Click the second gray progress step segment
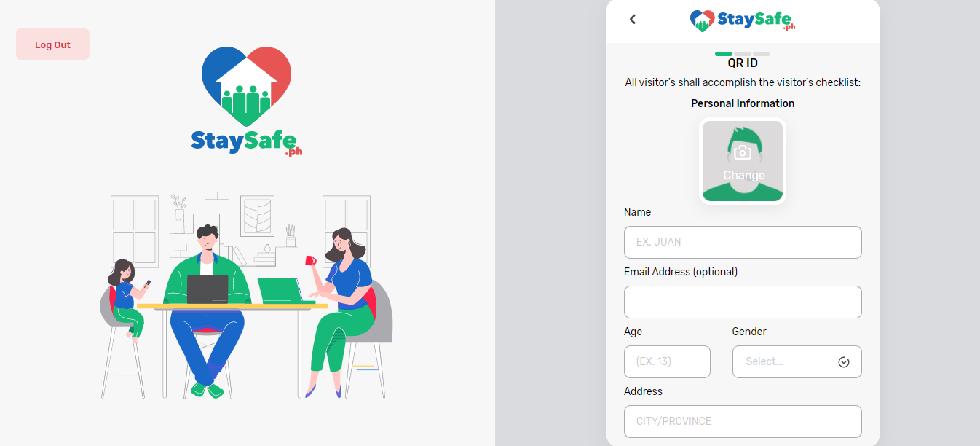The height and width of the screenshot is (446, 980). [x=743, y=54]
